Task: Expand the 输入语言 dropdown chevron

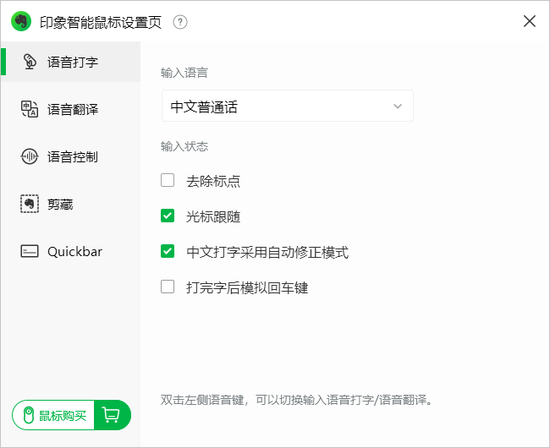Action: coord(397,106)
